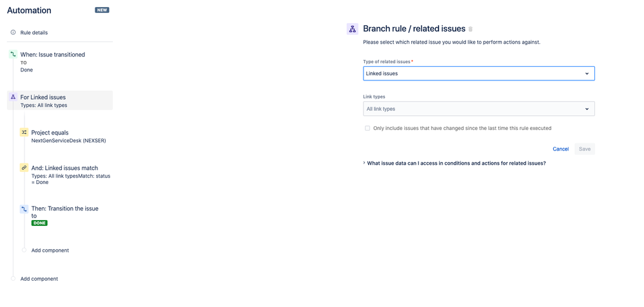The width and height of the screenshot is (644, 307).
Task: Click the Save button
Action: coord(585,149)
